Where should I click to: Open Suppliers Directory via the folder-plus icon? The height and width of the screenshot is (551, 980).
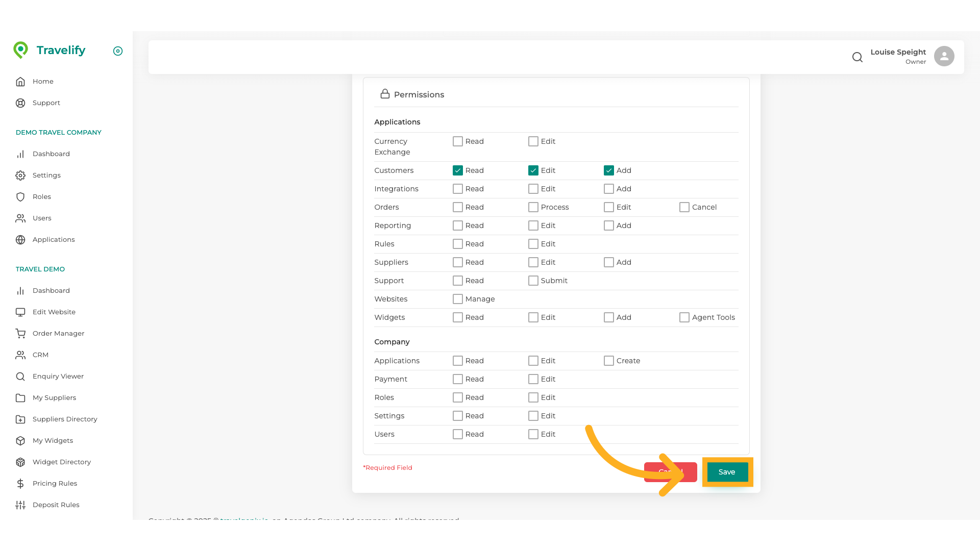pyautogui.click(x=20, y=419)
